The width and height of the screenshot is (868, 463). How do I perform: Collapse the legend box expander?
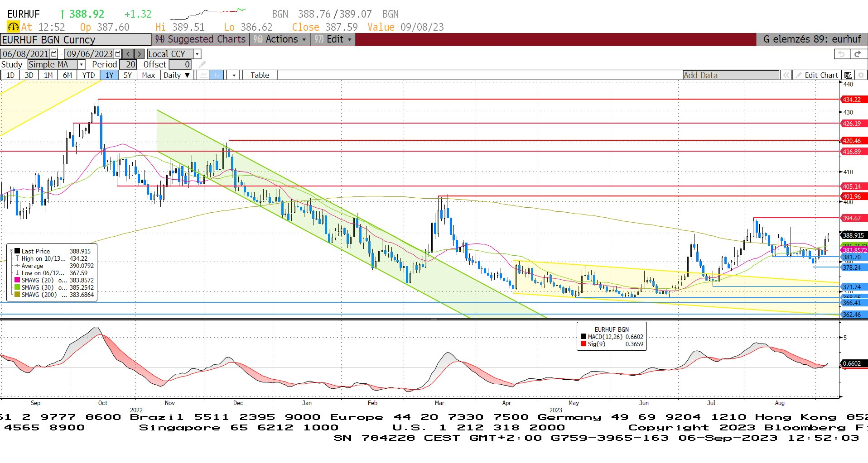pyautogui.click(x=11, y=251)
